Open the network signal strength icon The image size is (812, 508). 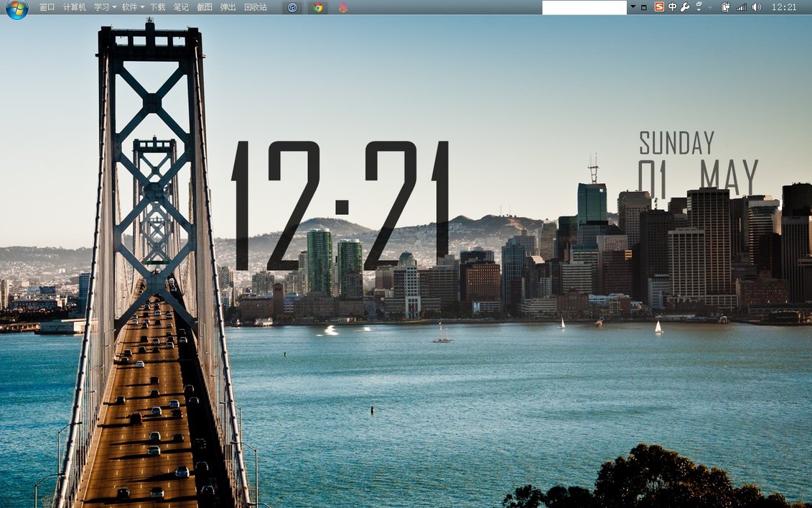coord(742,7)
